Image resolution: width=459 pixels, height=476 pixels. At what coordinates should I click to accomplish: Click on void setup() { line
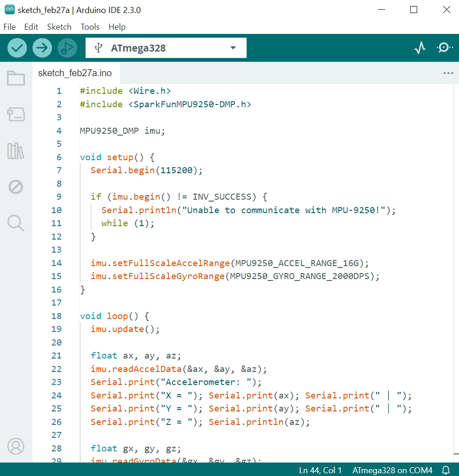tap(117, 157)
